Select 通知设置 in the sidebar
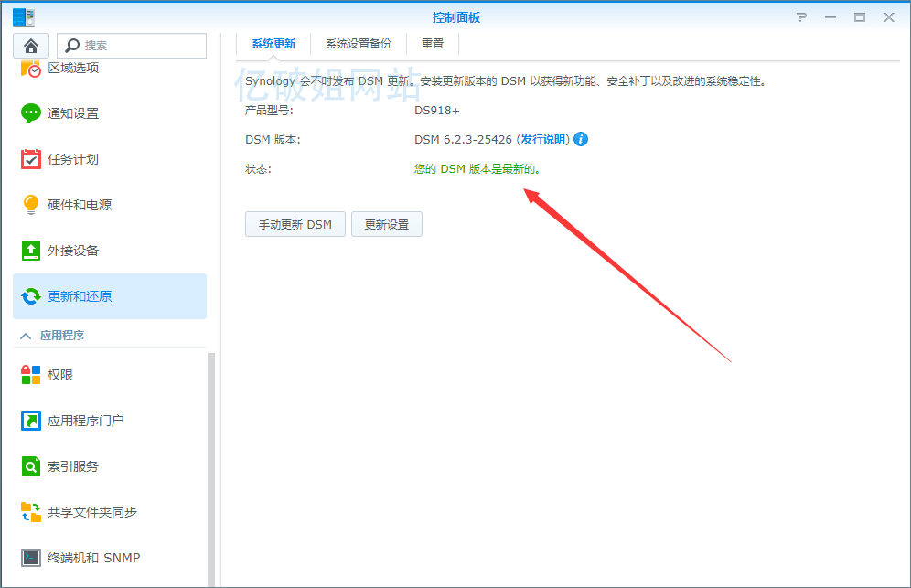Image resolution: width=911 pixels, height=588 pixels. [x=110, y=113]
